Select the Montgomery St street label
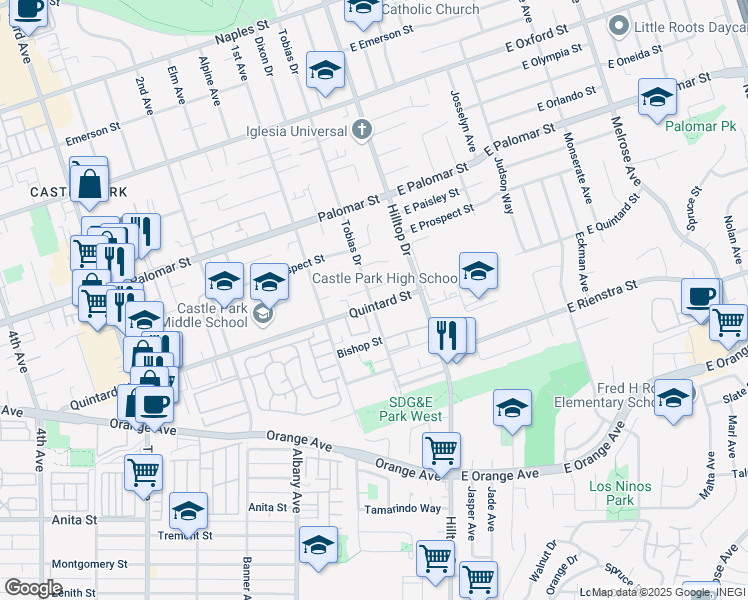Image resolution: width=748 pixels, height=600 pixels. pos(90,564)
